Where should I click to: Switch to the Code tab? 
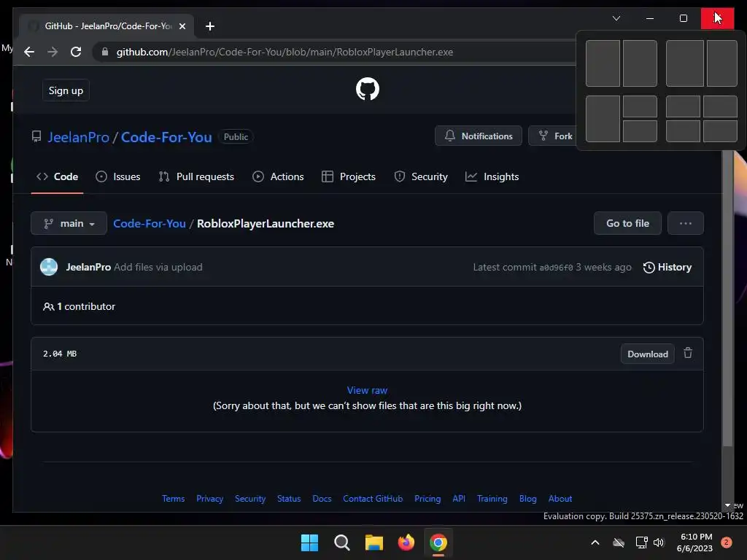(x=57, y=176)
